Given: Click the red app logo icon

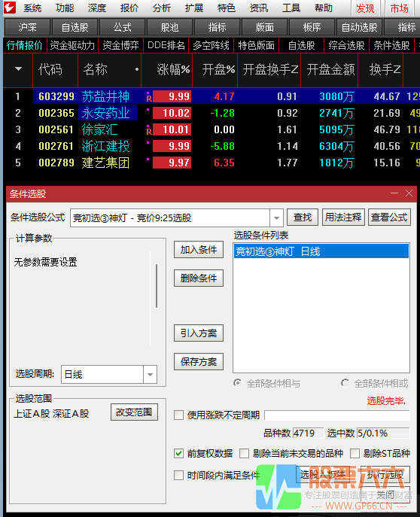Looking at the screenshot, I should click(9, 8).
